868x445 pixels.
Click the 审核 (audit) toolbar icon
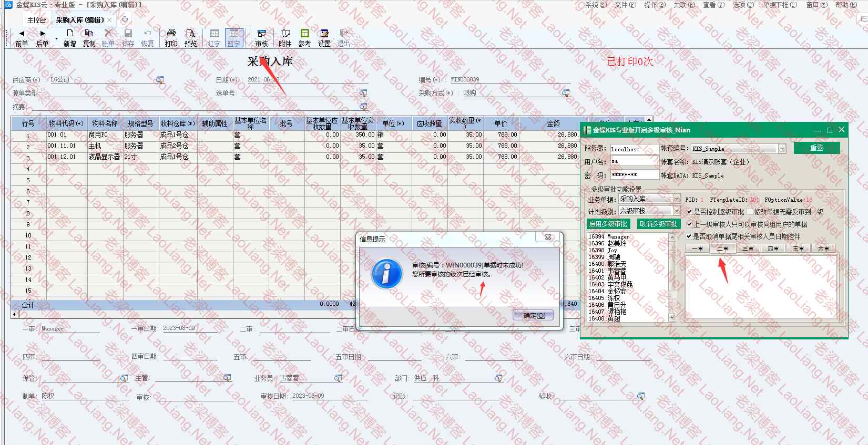(261, 38)
